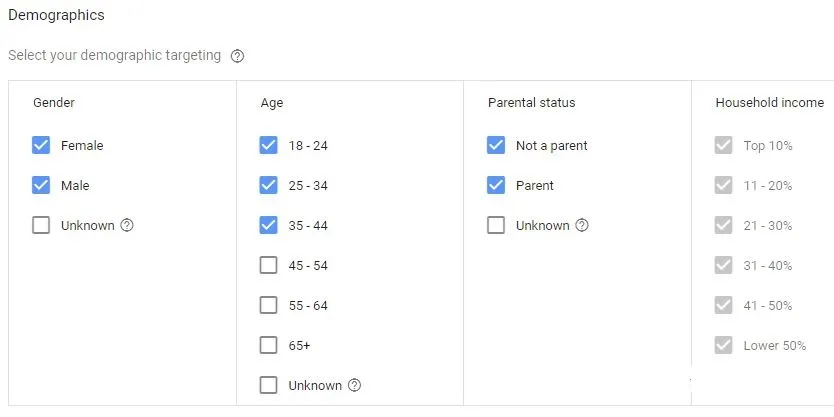Image resolution: width=834 pixels, height=417 pixels.
Task: Enable the Unknown gender checkbox
Action: [x=41, y=225]
